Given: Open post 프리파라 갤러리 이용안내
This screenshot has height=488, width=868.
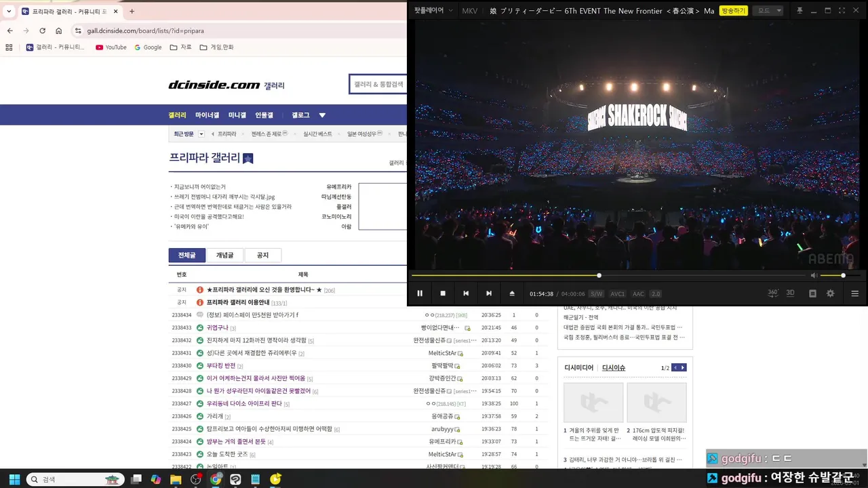Looking at the screenshot, I should pyautogui.click(x=238, y=302).
